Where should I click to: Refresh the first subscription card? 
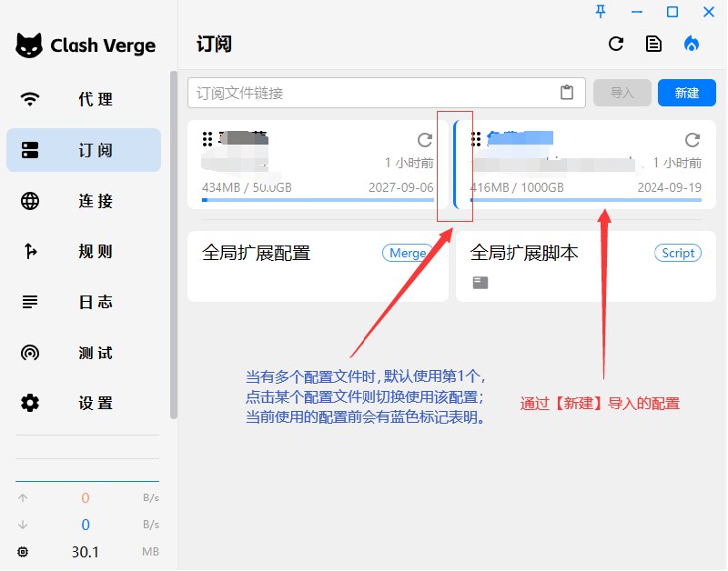point(425,140)
